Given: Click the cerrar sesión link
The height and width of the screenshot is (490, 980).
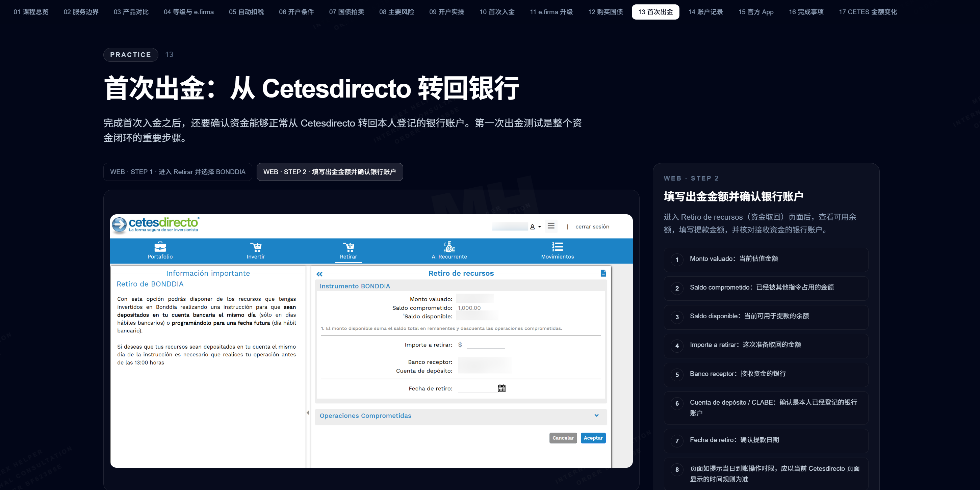Looking at the screenshot, I should click(x=592, y=226).
